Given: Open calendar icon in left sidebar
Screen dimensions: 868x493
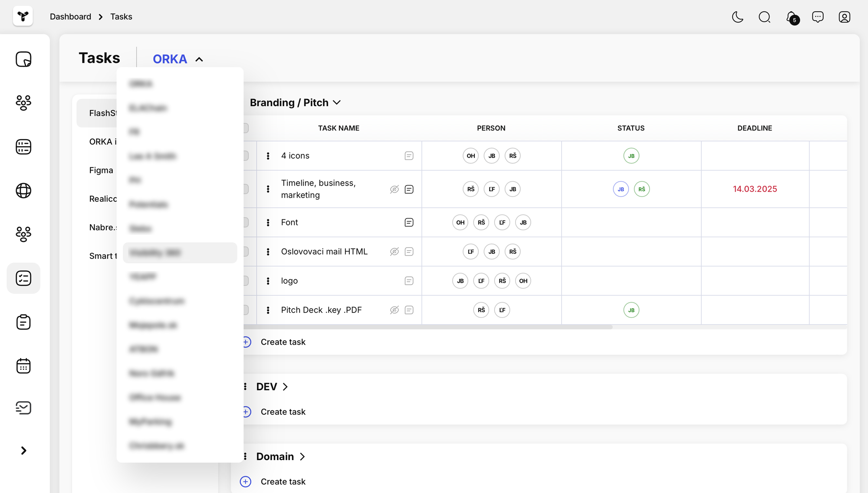Looking at the screenshot, I should click(x=23, y=366).
